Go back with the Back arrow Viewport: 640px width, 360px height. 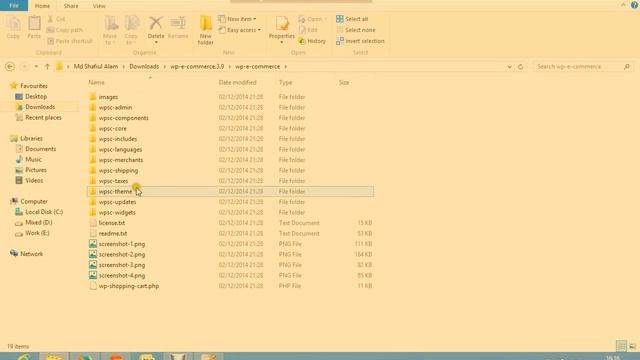10,67
